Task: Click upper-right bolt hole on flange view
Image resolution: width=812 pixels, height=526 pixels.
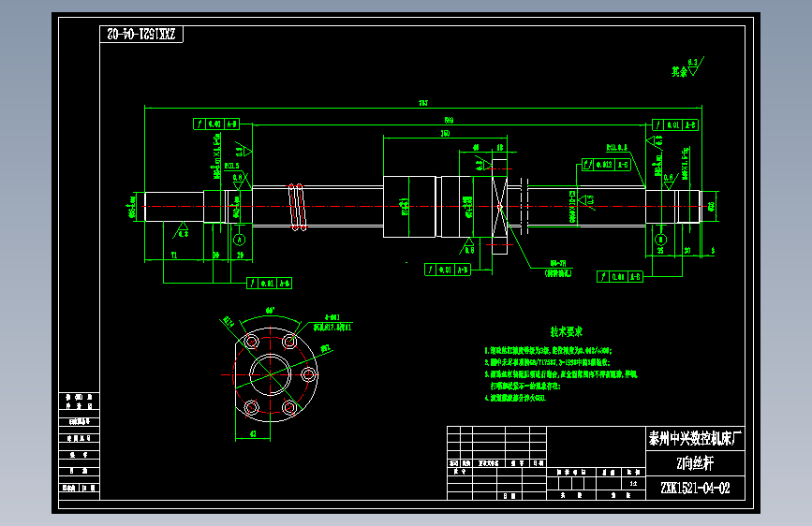Action: [x=289, y=342]
